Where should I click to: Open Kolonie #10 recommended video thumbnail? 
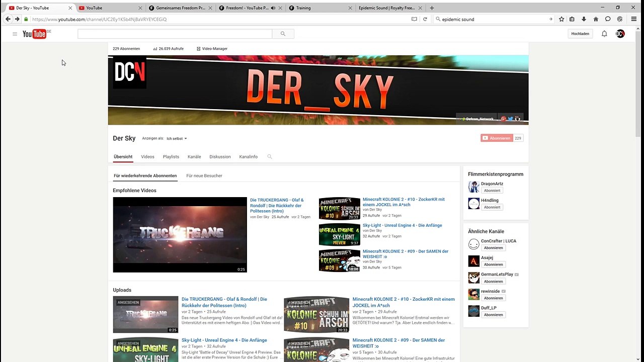pos(340,209)
